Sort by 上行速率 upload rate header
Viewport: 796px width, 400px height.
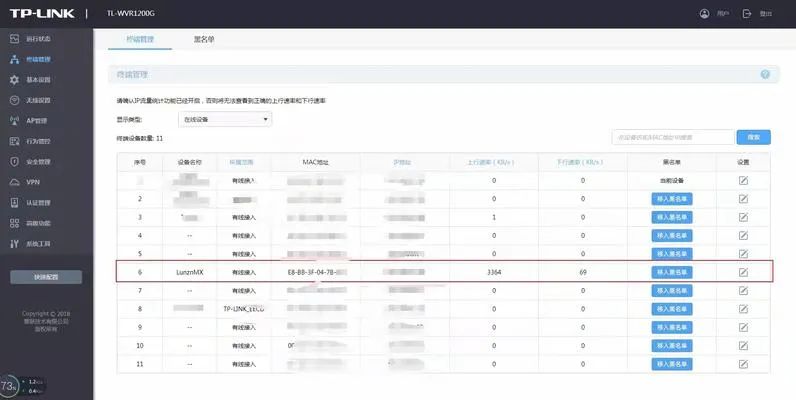pyautogui.click(x=491, y=162)
